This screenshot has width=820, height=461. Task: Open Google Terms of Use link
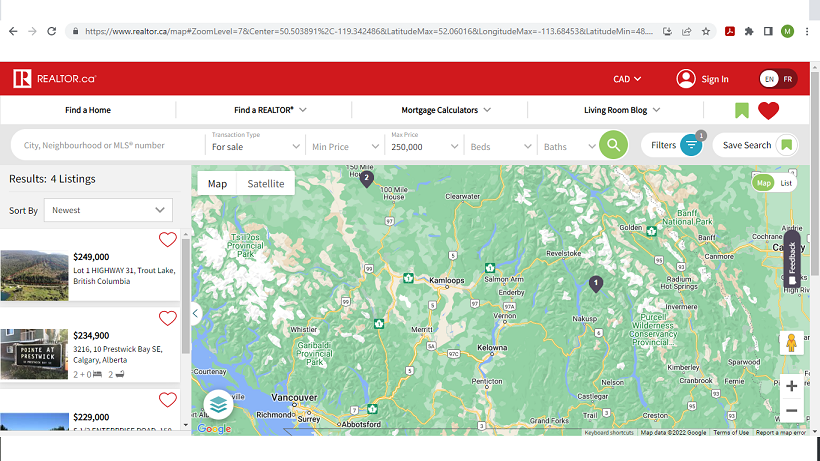tap(731, 432)
